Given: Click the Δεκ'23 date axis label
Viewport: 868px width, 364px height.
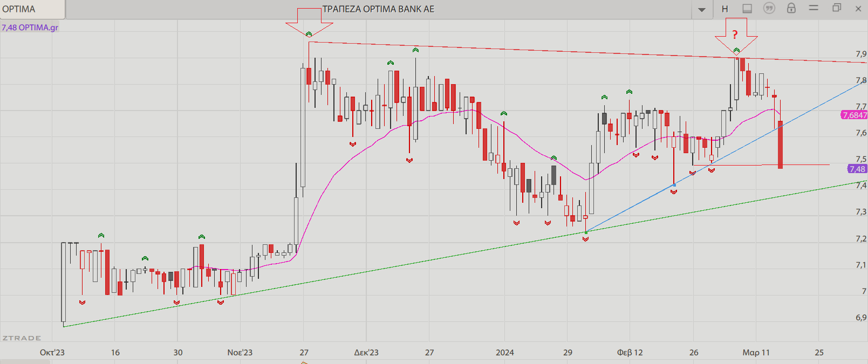Looking at the screenshot, I should tap(366, 353).
